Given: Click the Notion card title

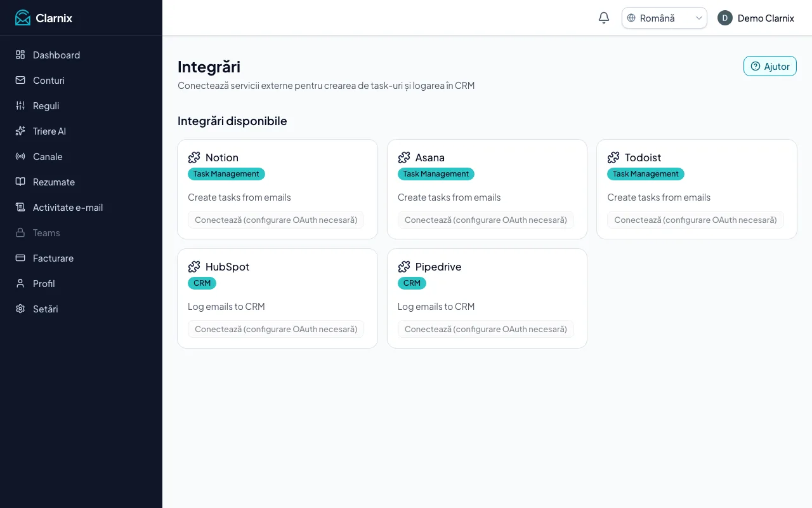Looking at the screenshot, I should pyautogui.click(x=222, y=157).
